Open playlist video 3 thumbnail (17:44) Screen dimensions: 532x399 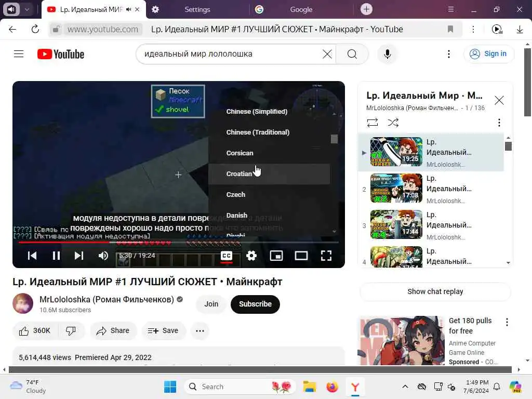pyautogui.click(x=396, y=224)
